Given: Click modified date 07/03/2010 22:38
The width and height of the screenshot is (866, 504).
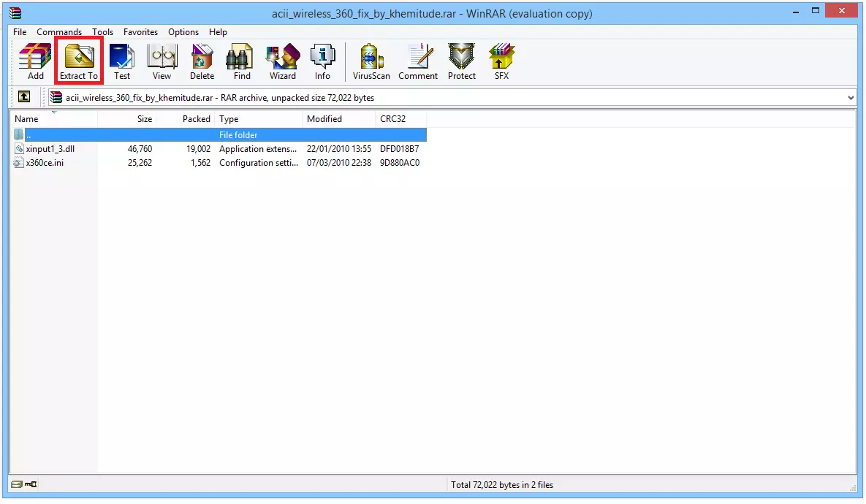Looking at the screenshot, I should coord(339,163).
